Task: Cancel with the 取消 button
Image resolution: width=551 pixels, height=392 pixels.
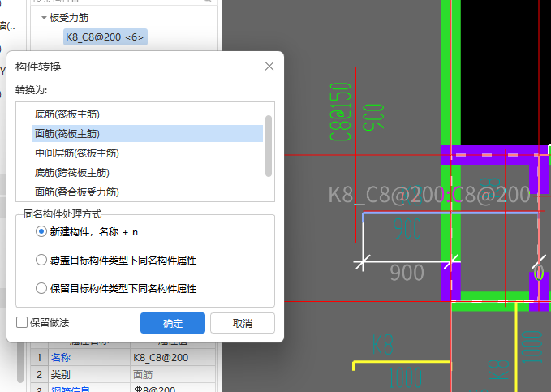Action: [243, 323]
